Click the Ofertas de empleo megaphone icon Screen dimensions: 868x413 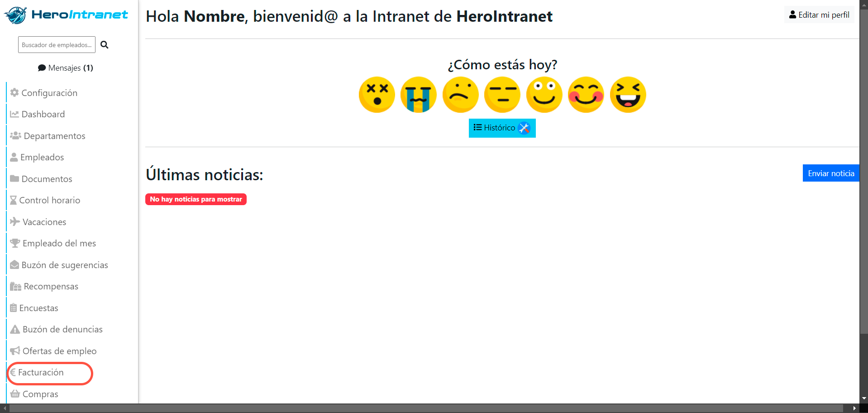(15, 351)
